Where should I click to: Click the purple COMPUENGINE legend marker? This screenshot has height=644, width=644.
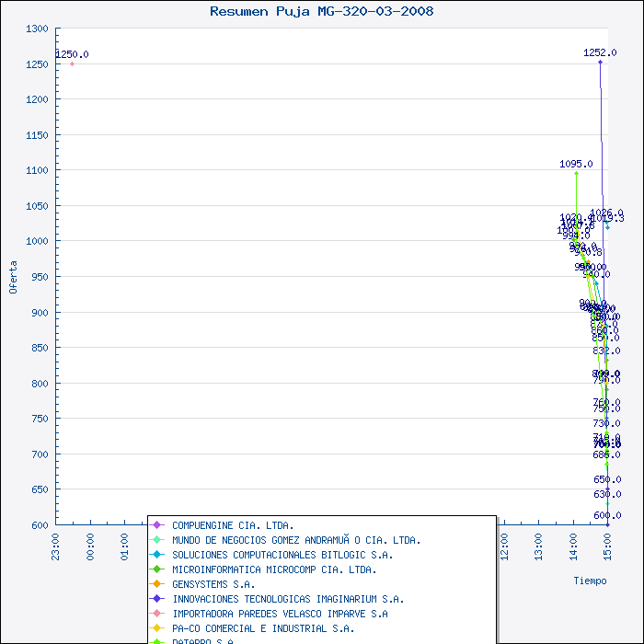[157, 525]
